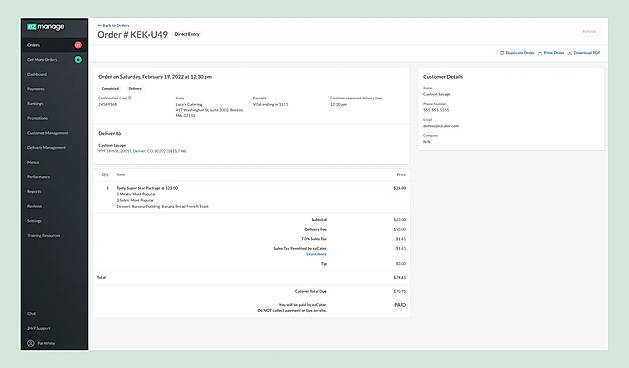Open the delivery address map link
Screen dimensions: 629x368
(142, 151)
